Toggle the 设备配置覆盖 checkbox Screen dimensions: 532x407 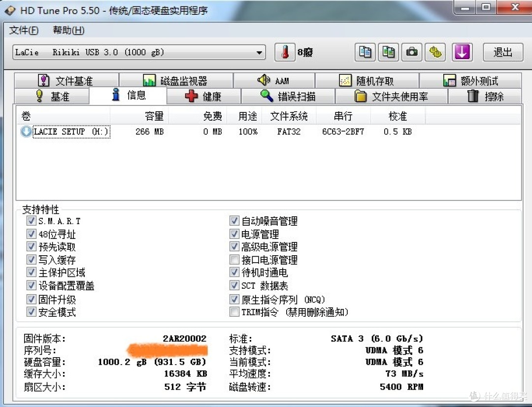pyautogui.click(x=31, y=285)
